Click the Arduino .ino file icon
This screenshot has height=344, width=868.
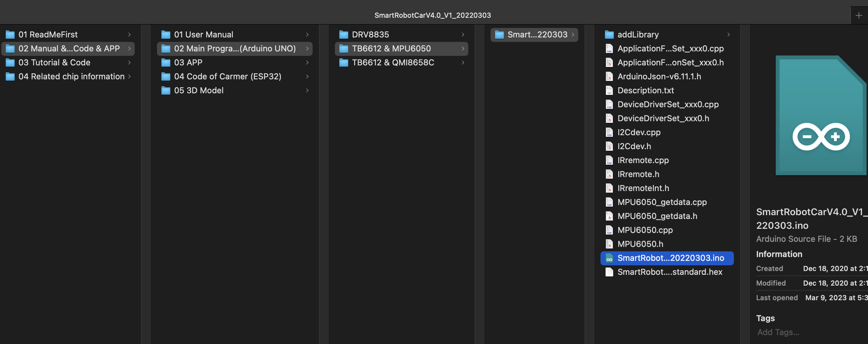tap(609, 258)
